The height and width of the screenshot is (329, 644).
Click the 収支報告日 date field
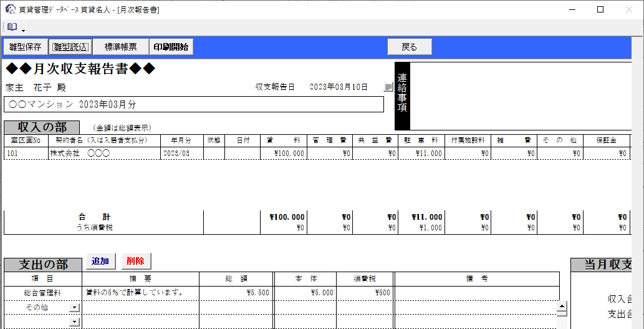[x=339, y=87]
